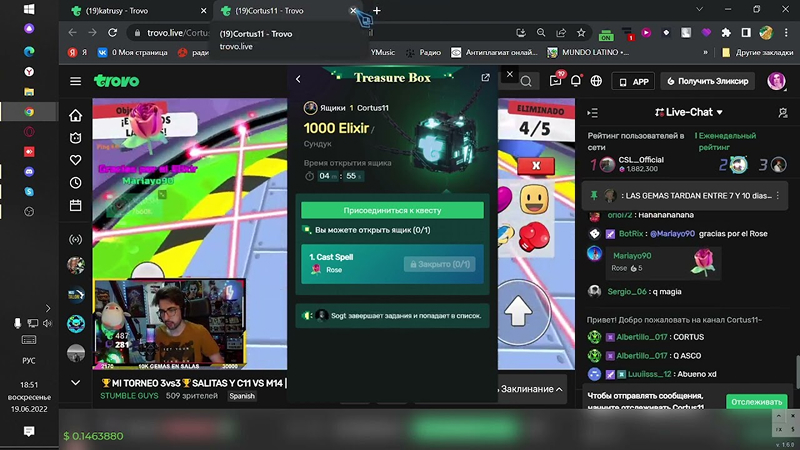This screenshot has height=450, width=800.
Task: Open Антиплагиат онлайн bookmark
Action: coord(494,53)
